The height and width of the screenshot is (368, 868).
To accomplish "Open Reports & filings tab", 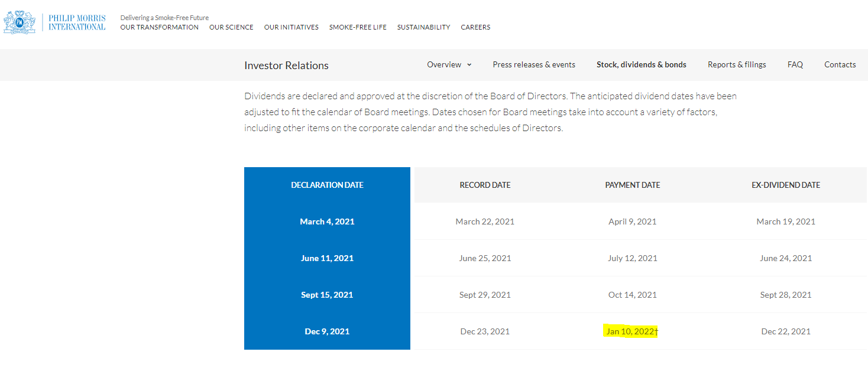I will coord(737,65).
